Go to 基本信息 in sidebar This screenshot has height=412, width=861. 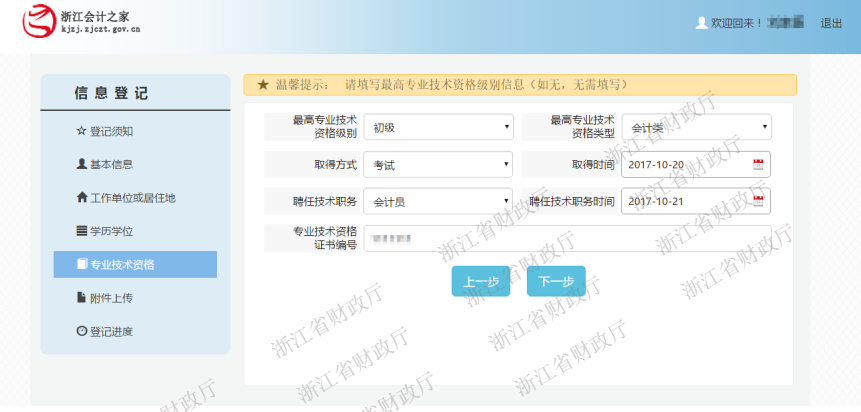pyautogui.click(x=111, y=164)
